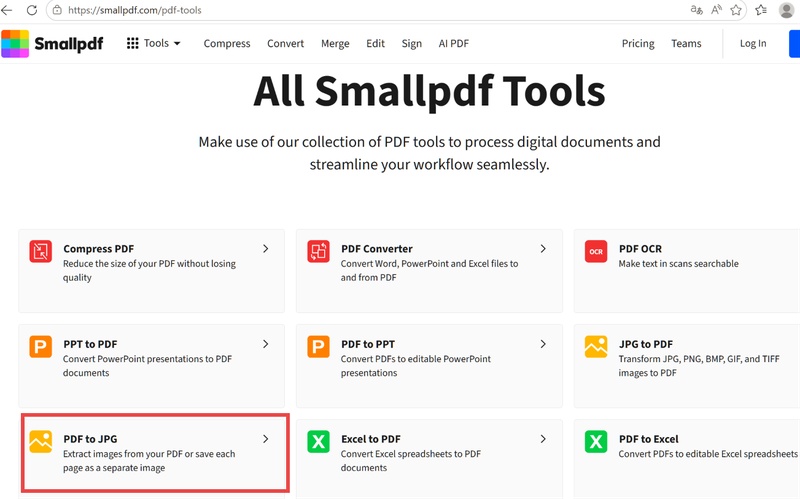The height and width of the screenshot is (499, 800).
Task: Click the chevron on PDF Converter card
Action: (x=543, y=248)
